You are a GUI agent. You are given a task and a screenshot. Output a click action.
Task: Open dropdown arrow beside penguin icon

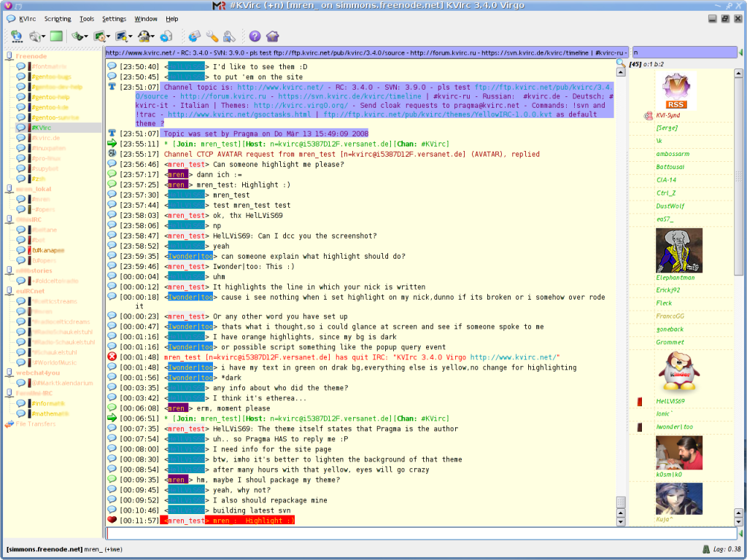[x=152, y=36]
